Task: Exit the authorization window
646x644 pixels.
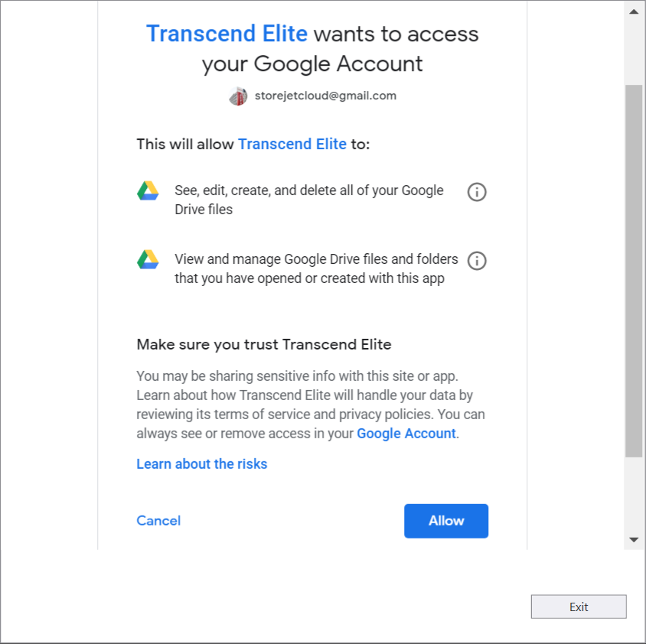Action: coord(579,607)
